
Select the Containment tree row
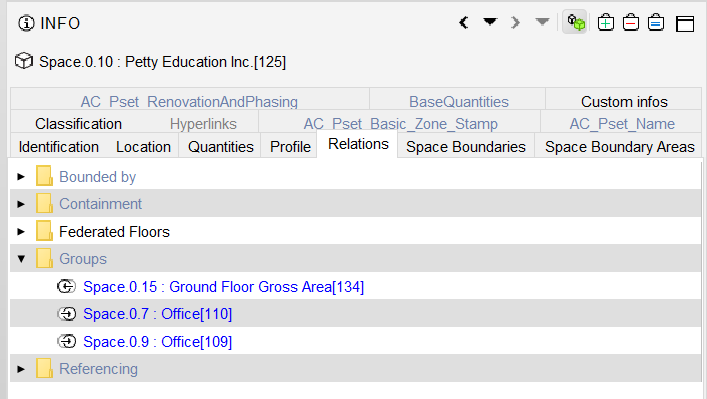355,204
